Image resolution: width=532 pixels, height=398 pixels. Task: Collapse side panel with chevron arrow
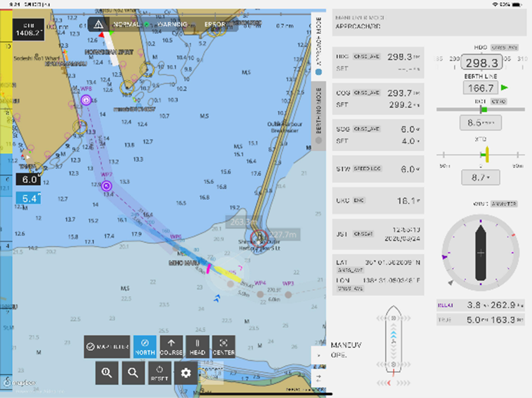coord(318,355)
